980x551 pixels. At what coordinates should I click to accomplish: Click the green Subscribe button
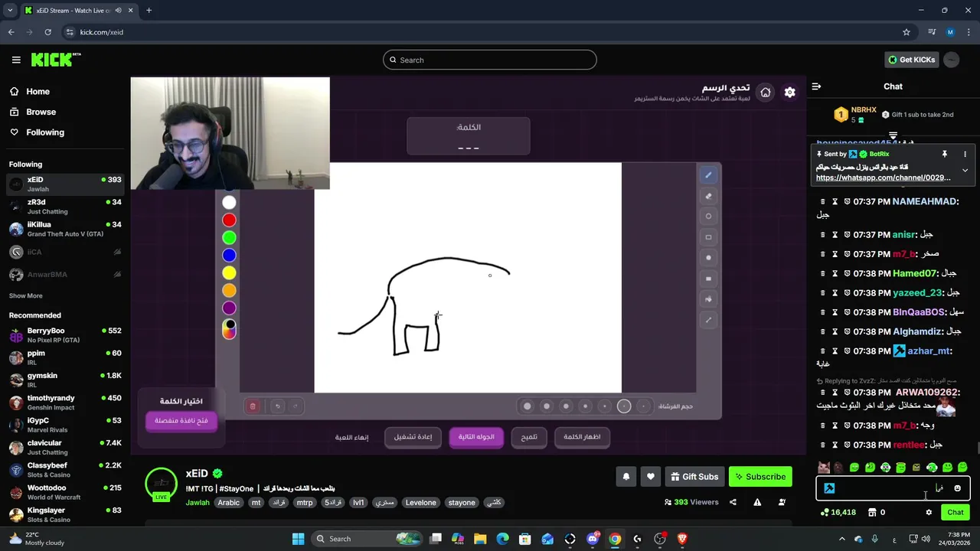point(760,477)
